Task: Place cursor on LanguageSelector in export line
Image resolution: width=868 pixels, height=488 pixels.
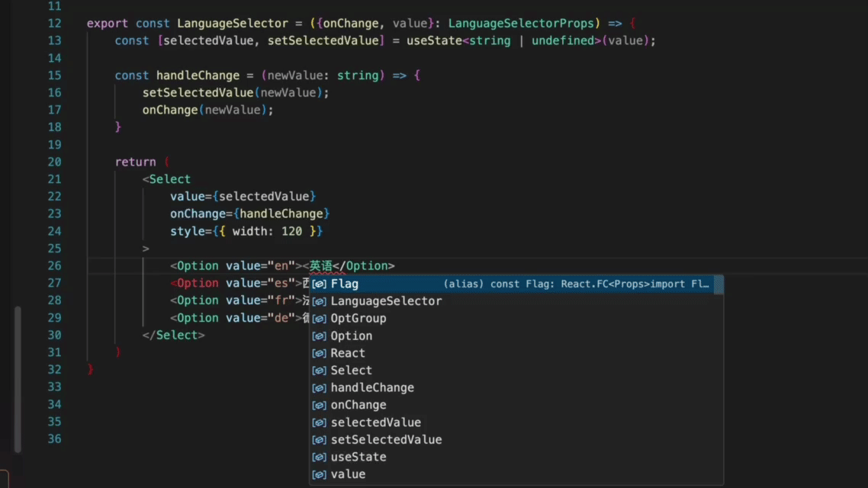Action: pos(233,23)
